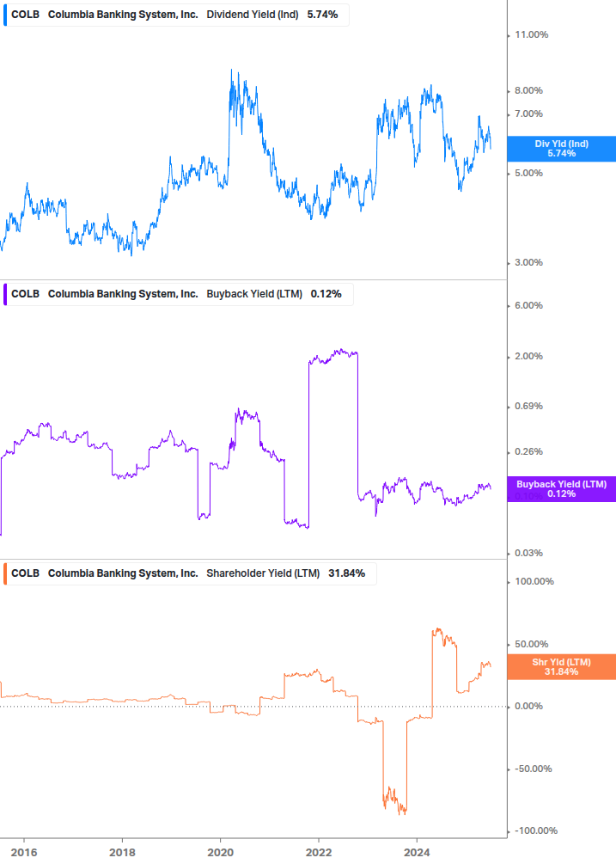Click the 11.00% tick on the dividend axis

531,34
